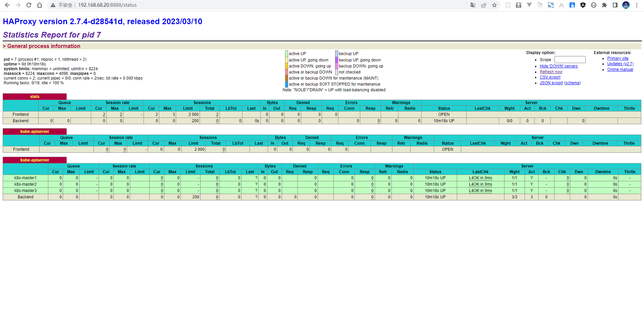Click L4OK in 0ms for k8s-master3
The height and width of the screenshot is (334, 644).
click(480, 191)
